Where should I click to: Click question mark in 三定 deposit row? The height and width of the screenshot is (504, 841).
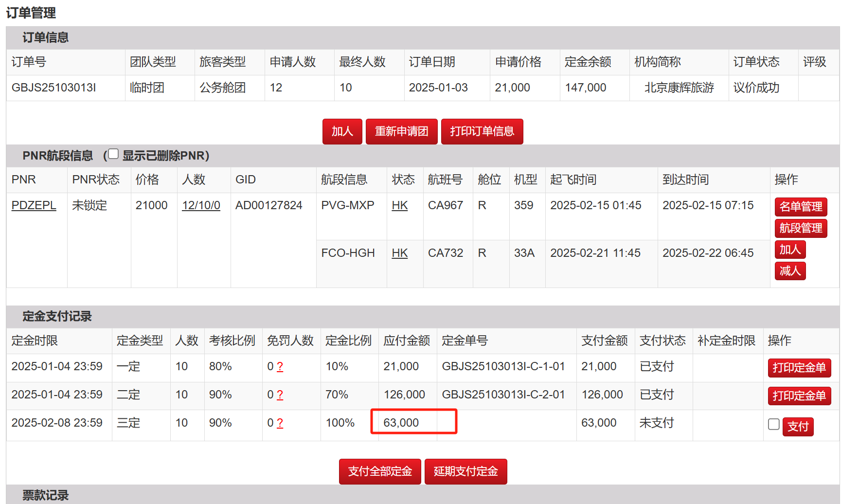[280, 423]
